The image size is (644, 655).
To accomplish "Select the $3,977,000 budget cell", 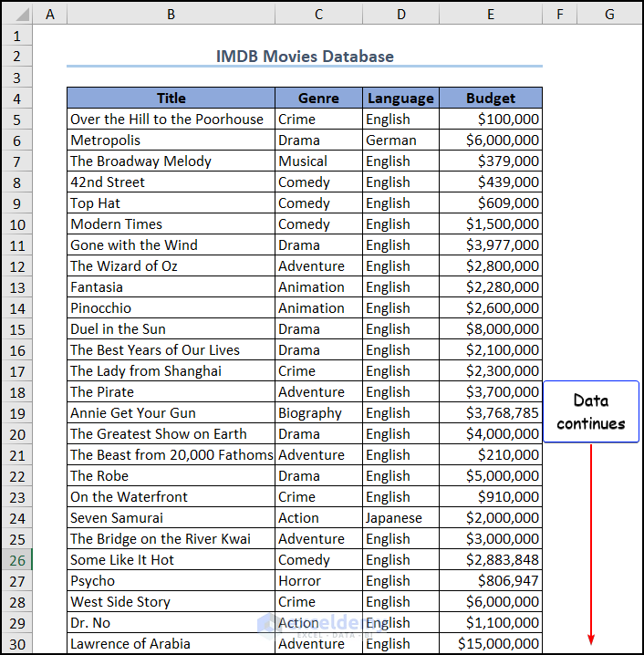I will tap(491, 244).
